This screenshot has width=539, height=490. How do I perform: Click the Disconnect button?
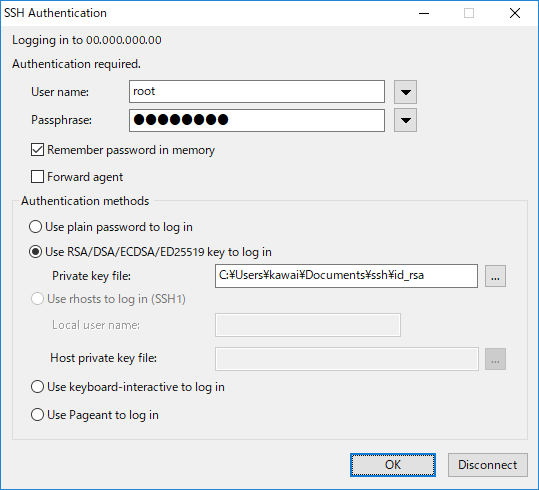[x=487, y=465]
